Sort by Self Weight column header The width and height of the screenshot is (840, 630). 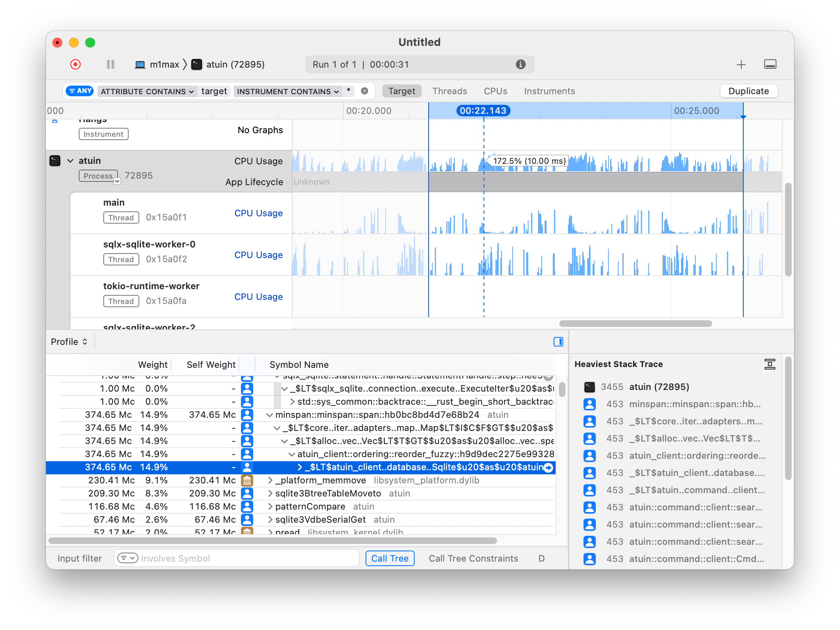pos(211,365)
